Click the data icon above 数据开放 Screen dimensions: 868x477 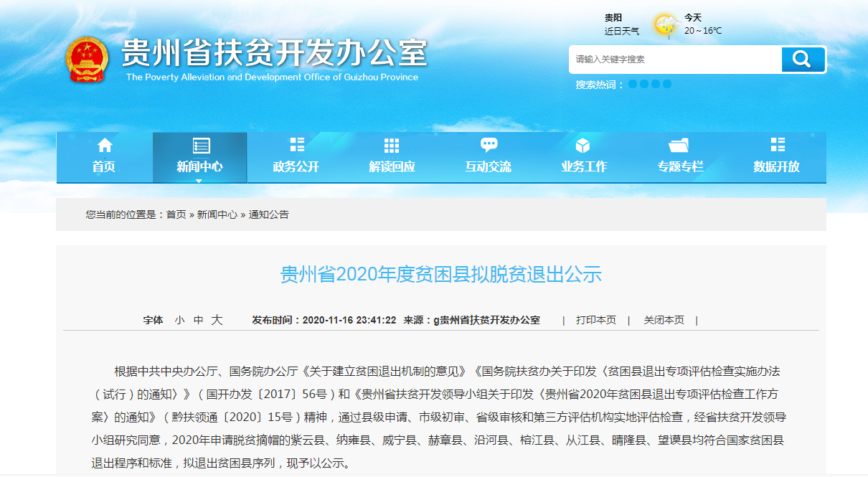pyautogui.click(x=777, y=146)
